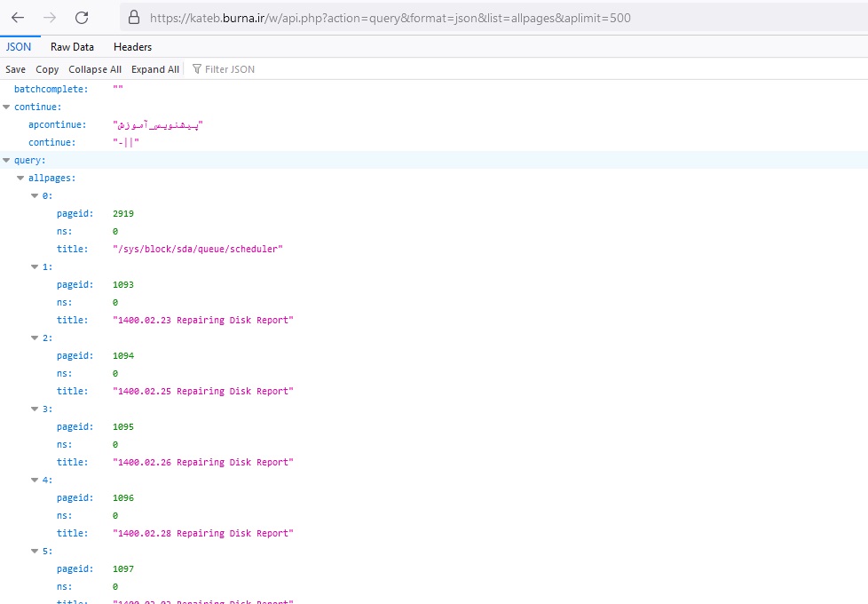
Task: Reload the page with refresh icon
Action: pyautogui.click(x=82, y=18)
